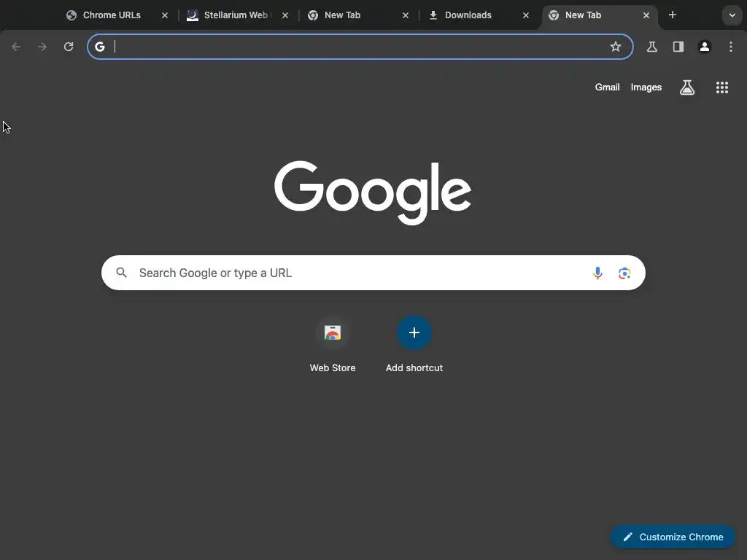
Task: Open the Web Store shortcut
Action: (333, 345)
